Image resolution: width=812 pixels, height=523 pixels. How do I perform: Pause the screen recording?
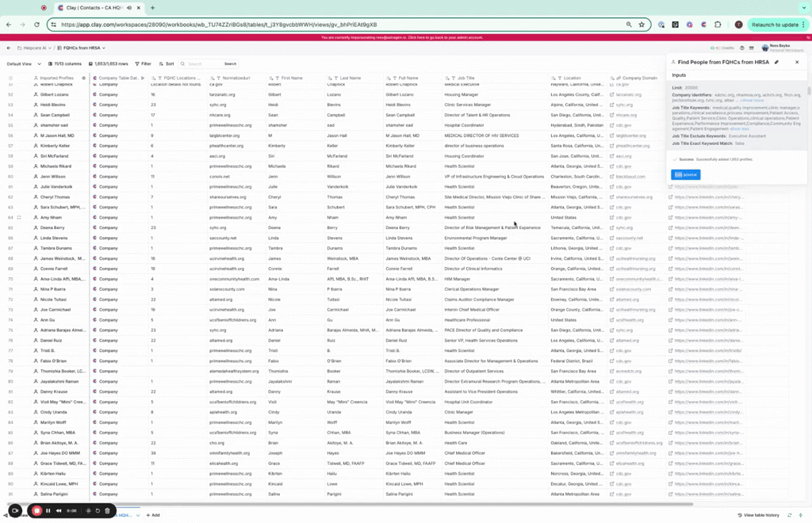pyautogui.click(x=48, y=510)
